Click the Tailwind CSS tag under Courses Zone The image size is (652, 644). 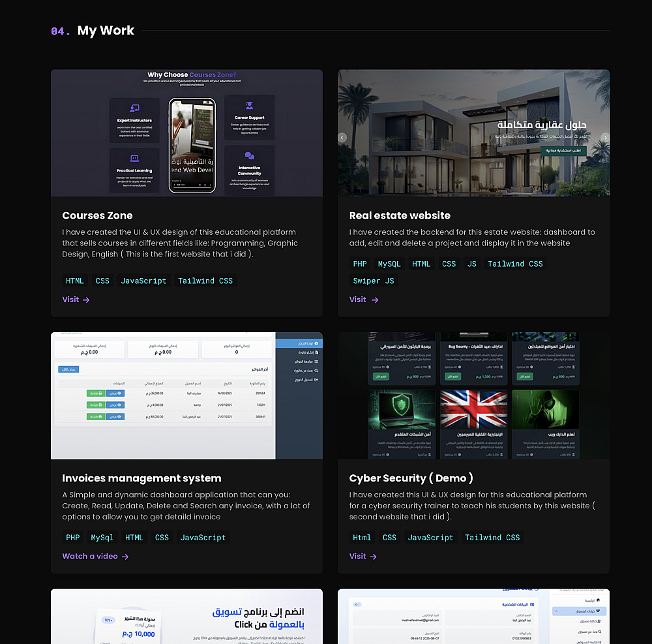[x=205, y=281]
